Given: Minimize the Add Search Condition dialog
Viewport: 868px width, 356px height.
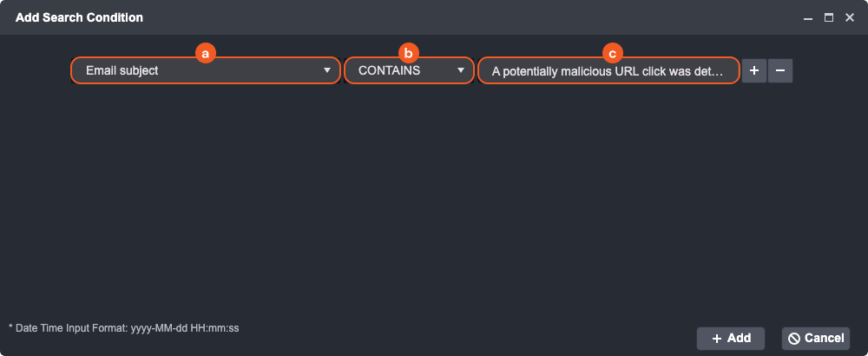Looking at the screenshot, I should [808, 17].
